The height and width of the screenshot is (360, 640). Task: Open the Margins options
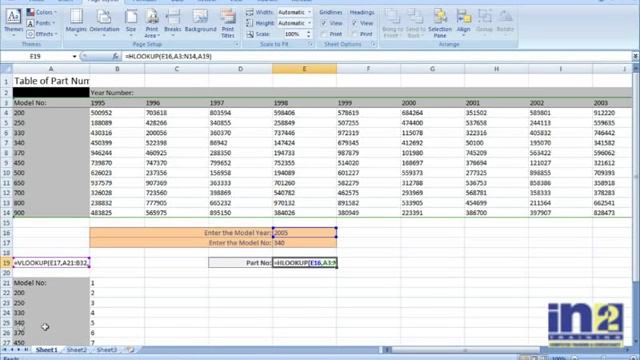point(76,22)
